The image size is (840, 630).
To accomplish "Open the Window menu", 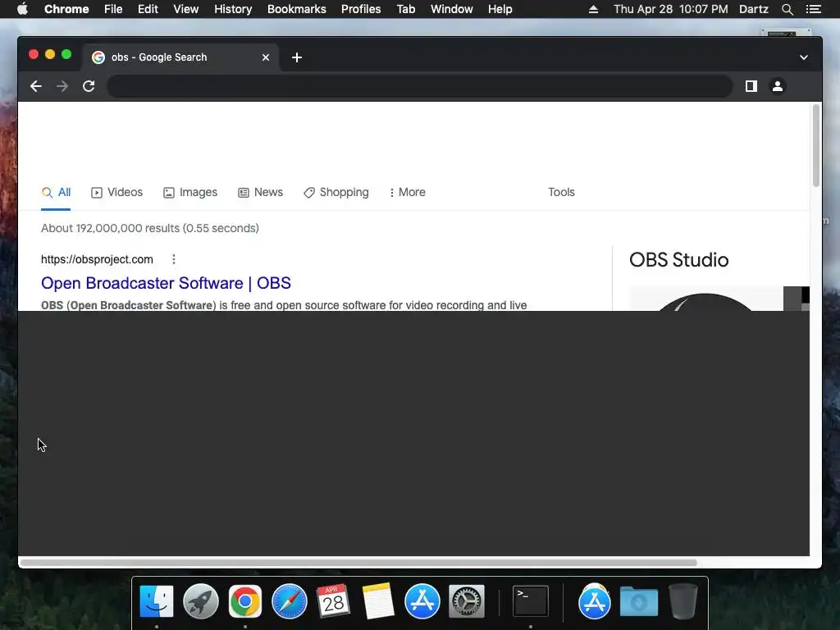I will pos(452,9).
